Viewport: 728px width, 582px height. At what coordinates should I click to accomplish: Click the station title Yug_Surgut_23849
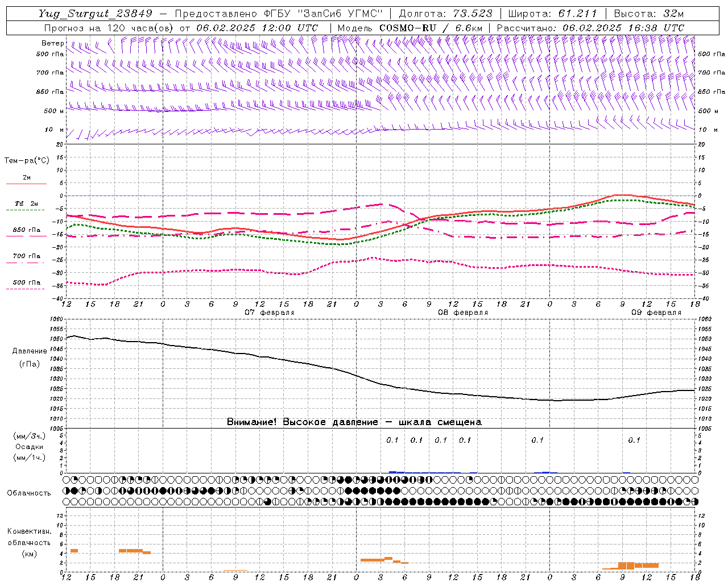tap(96, 14)
